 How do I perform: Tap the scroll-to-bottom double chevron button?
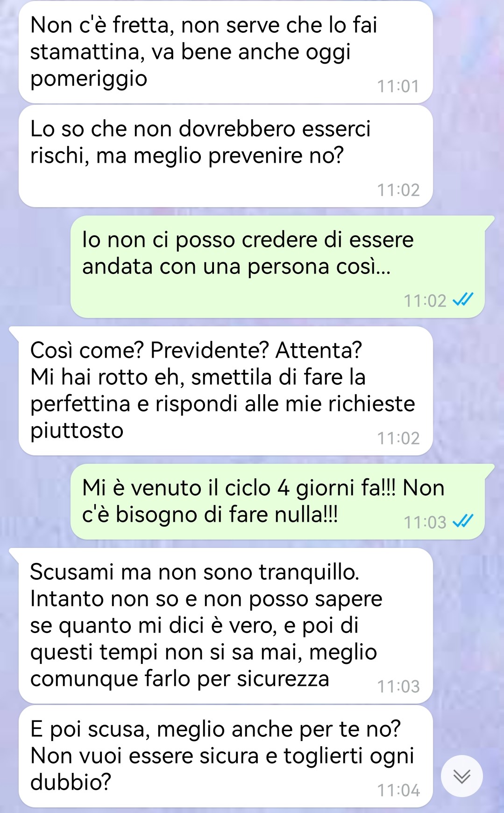462,777
